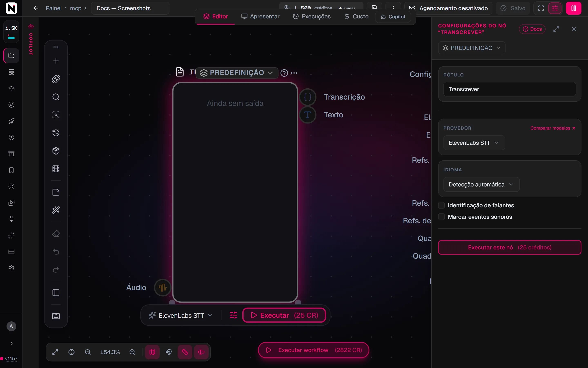Click Executar (25 CR) below node
The image size is (588, 368).
[284, 315]
